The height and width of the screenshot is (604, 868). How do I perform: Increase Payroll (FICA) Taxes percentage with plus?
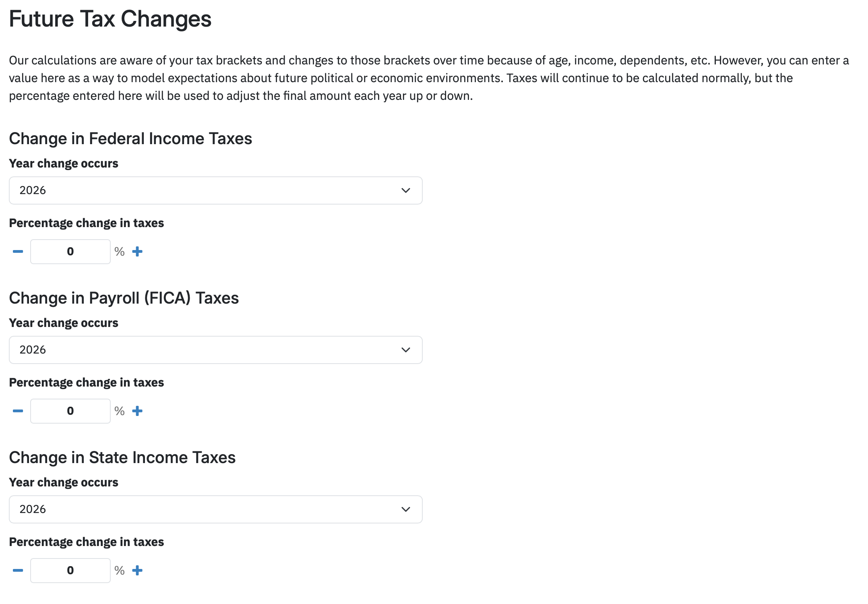click(x=137, y=411)
